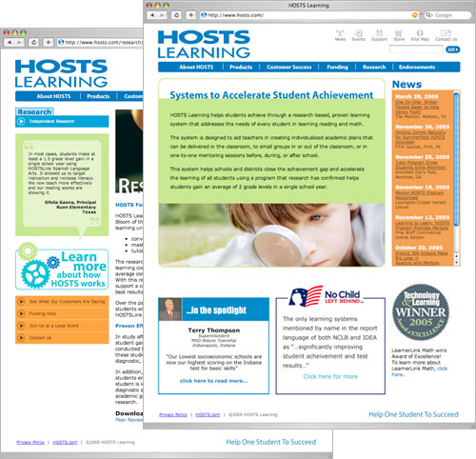
Task: Open Privacy Policy link in front window footer
Action: tap(173, 414)
